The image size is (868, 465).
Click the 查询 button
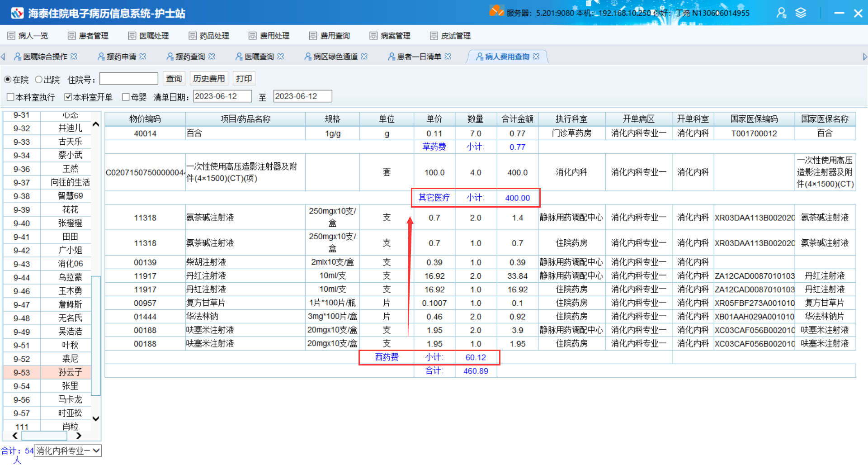click(x=174, y=79)
